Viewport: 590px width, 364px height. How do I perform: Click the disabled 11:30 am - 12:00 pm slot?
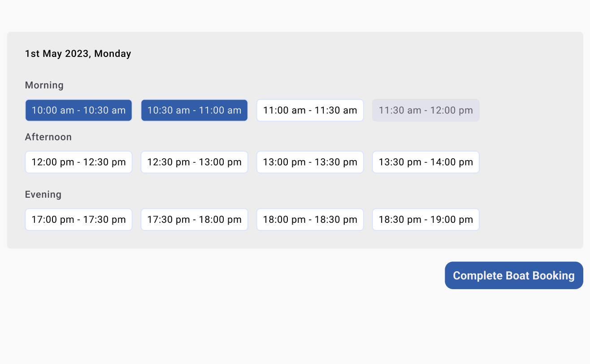(x=425, y=110)
